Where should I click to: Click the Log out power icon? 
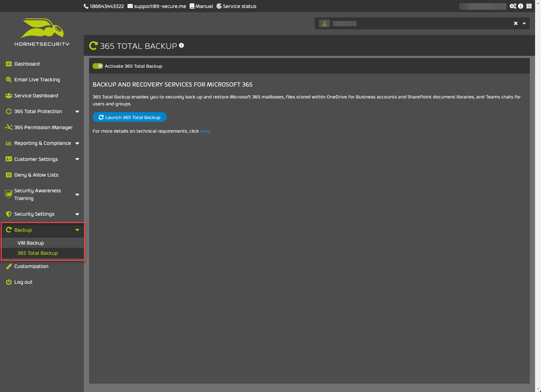pyautogui.click(x=9, y=282)
